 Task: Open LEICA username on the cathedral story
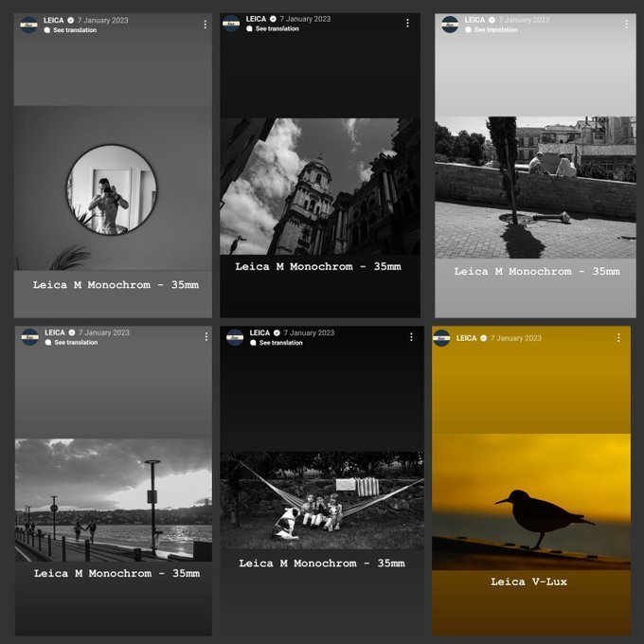click(256, 19)
